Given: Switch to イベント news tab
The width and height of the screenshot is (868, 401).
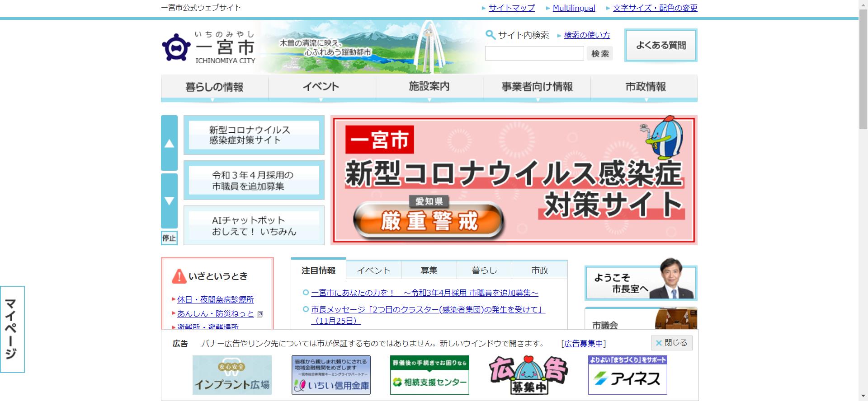Looking at the screenshot, I should [x=373, y=270].
